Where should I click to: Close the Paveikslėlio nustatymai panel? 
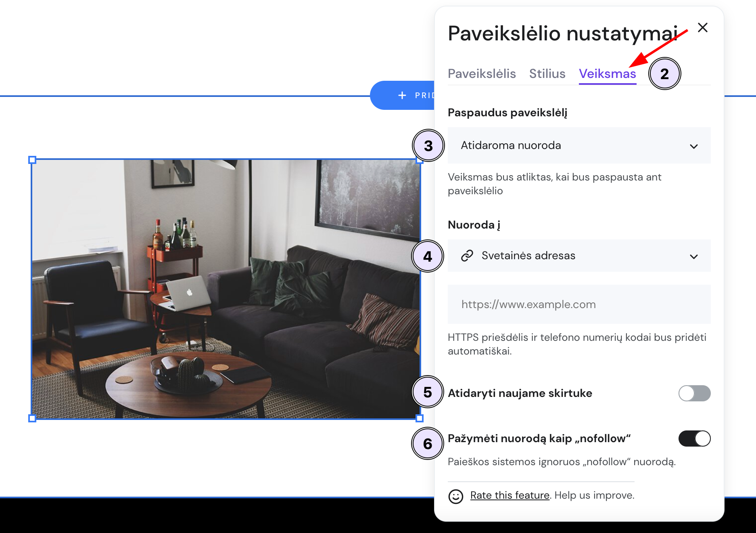coord(703,27)
